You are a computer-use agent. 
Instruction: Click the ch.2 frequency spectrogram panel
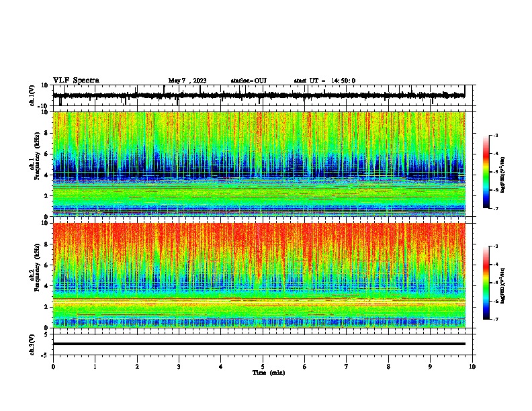259,275
